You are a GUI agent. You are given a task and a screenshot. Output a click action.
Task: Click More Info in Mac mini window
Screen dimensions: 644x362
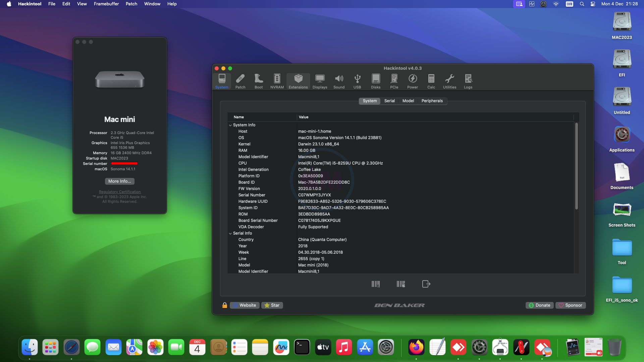pyautogui.click(x=120, y=181)
